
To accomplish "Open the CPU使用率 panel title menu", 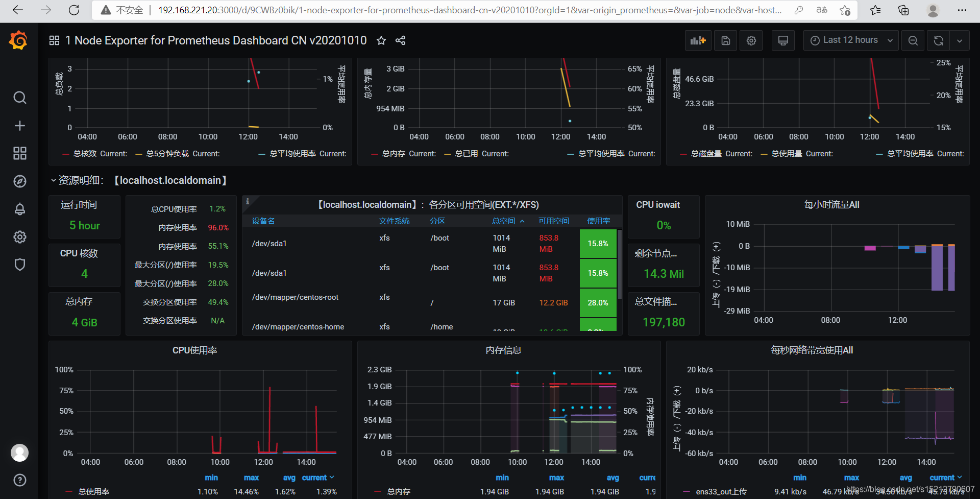I will (195, 350).
